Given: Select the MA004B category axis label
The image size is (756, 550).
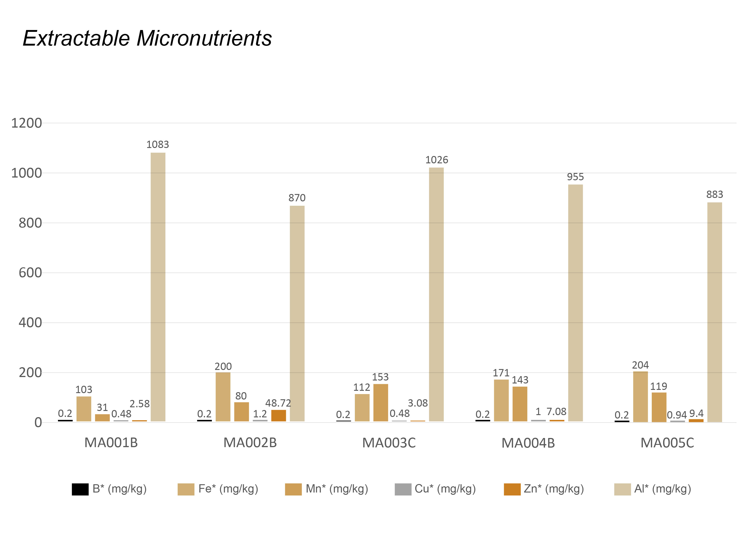Looking at the screenshot, I should pos(528,443).
